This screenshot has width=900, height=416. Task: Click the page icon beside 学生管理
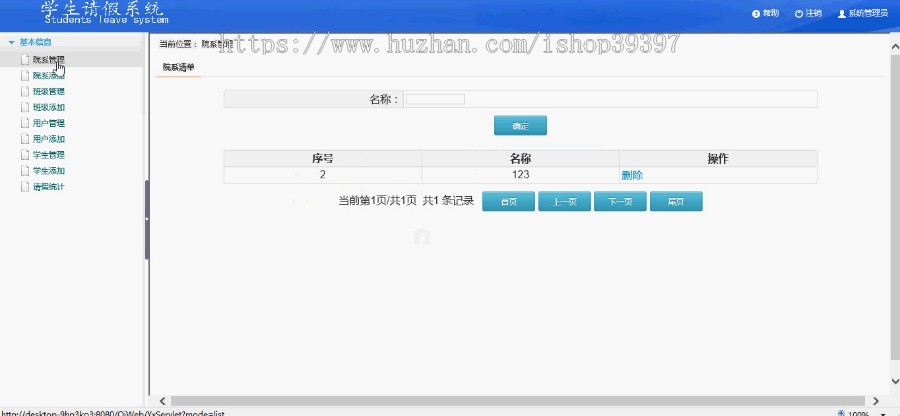(24, 155)
